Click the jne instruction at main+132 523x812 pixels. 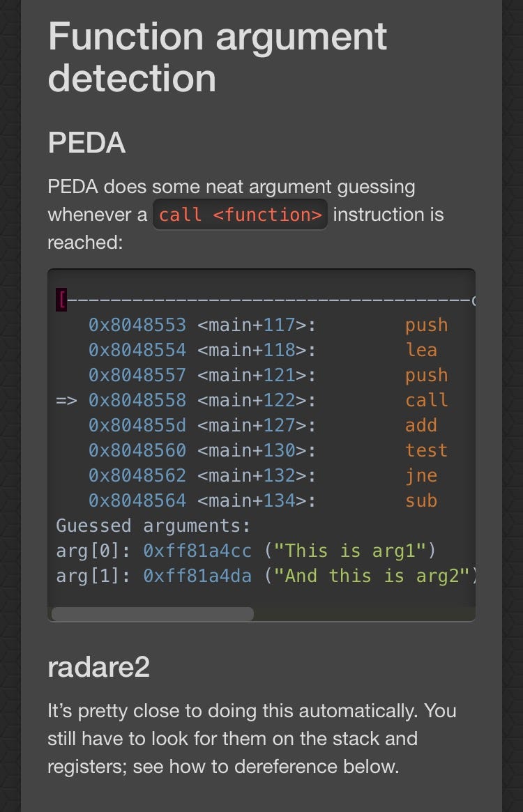point(421,475)
